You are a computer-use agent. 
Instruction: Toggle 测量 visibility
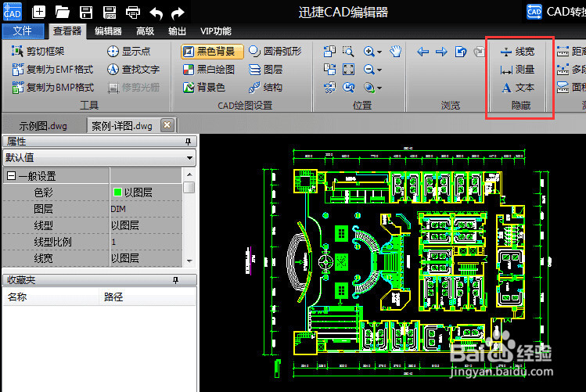tap(518, 70)
